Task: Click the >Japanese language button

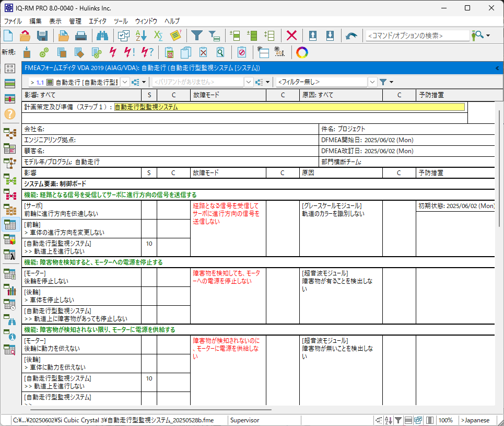Action: pos(475,420)
